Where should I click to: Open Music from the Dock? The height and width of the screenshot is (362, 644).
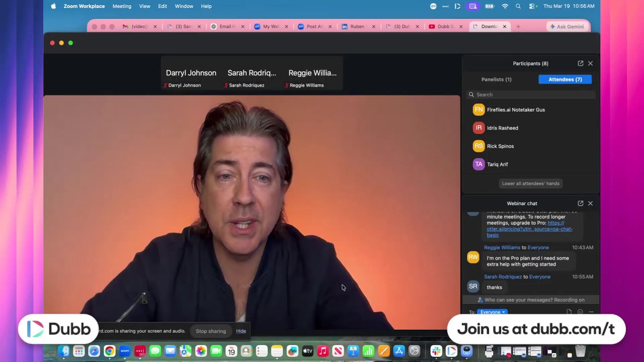[323, 351]
